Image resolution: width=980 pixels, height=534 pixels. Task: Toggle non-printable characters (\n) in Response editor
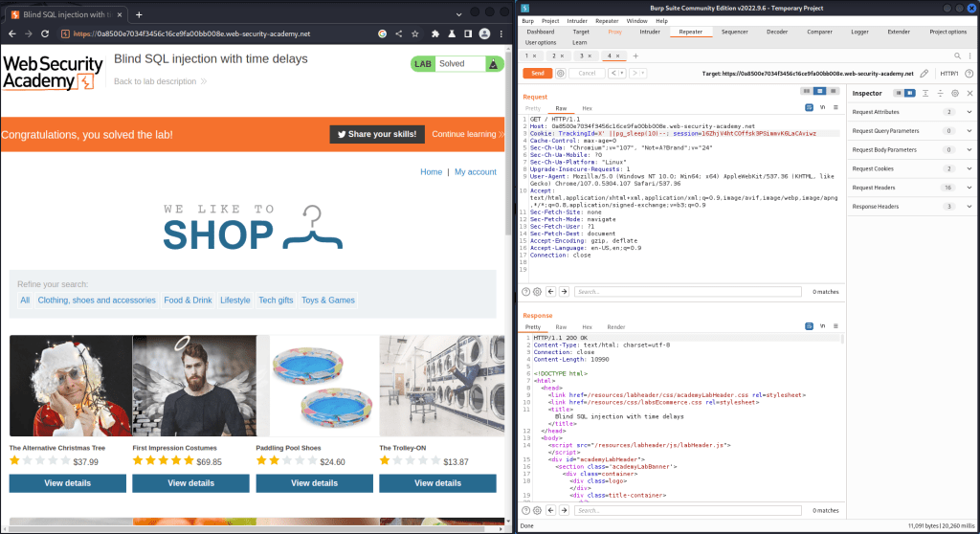click(821, 326)
